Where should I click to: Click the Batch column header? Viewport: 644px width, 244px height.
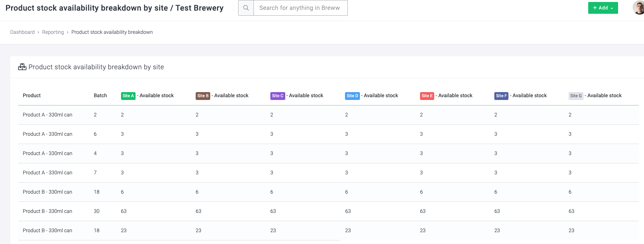point(100,96)
